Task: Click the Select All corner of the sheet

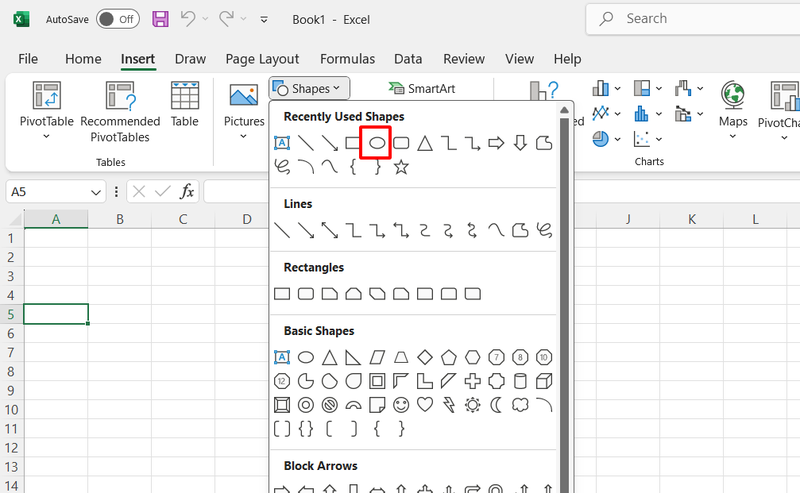Action: click(15, 219)
